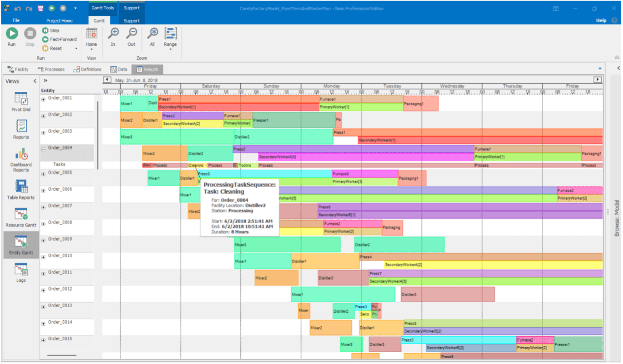Viewport: 623px width, 364px height.
Task: Collapse the Order_0004 task rows
Action: click(x=43, y=149)
